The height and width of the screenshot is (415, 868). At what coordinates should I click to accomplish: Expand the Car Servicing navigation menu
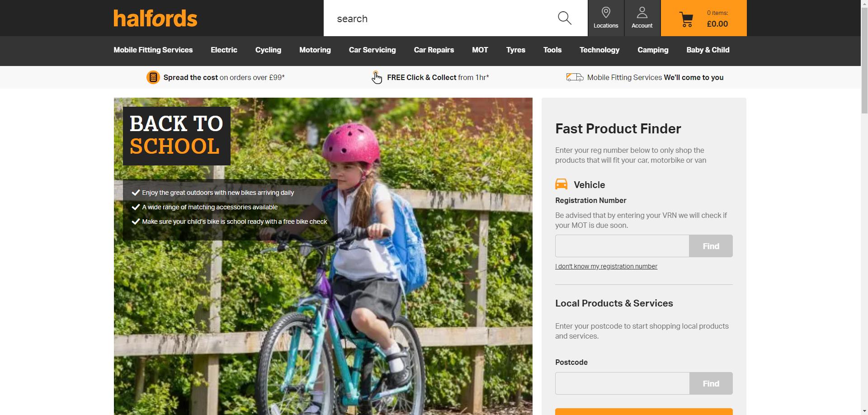[x=372, y=50]
